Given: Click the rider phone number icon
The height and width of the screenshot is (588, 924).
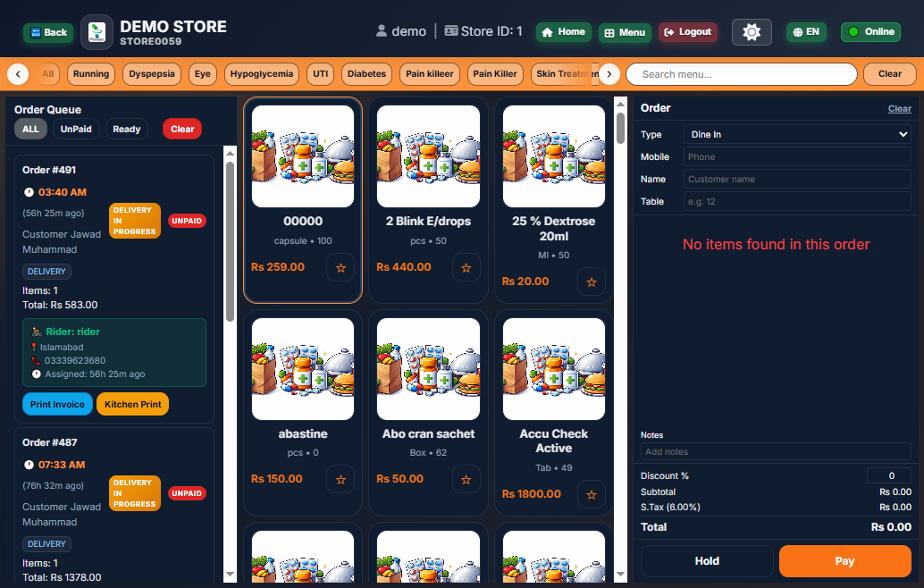Looking at the screenshot, I should pos(36,361).
